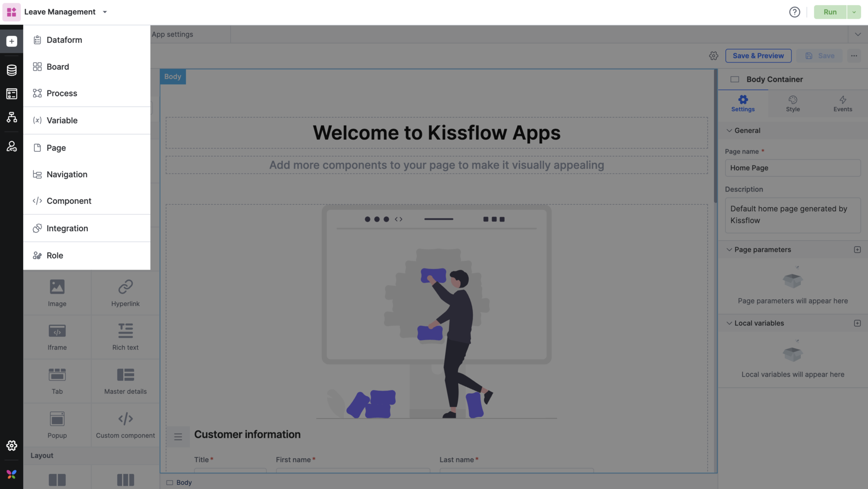Collapse the Local variables section
Image resolution: width=868 pixels, height=489 pixels.
pyautogui.click(x=729, y=323)
